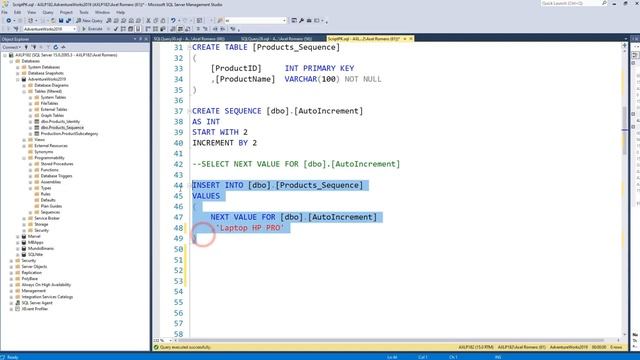Collapse the CREATE TABLE code block at line 31
Screen dimensions: 640x360
coord(189,47)
